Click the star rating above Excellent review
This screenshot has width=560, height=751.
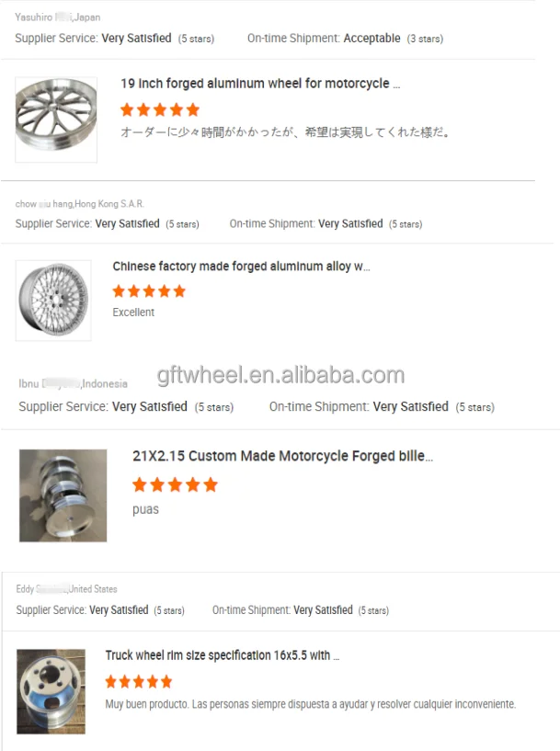point(149,290)
